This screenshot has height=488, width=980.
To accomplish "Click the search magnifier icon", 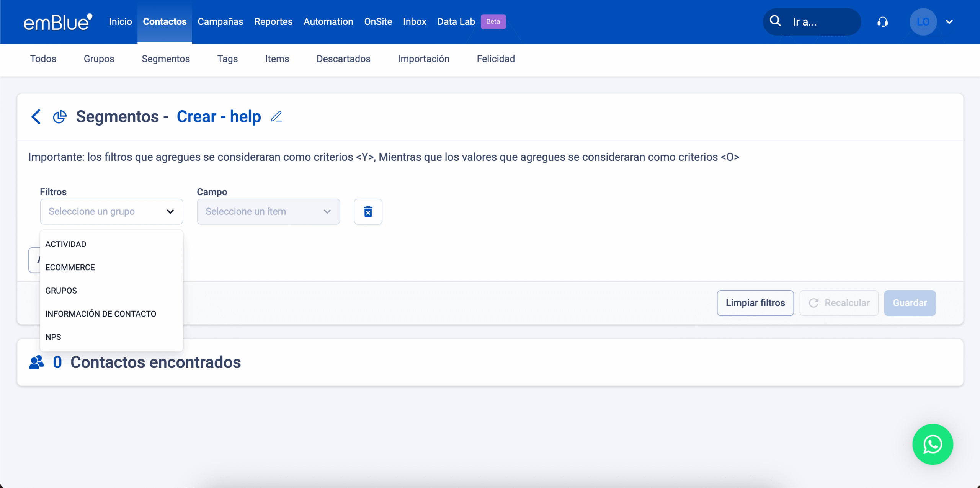I will point(775,21).
